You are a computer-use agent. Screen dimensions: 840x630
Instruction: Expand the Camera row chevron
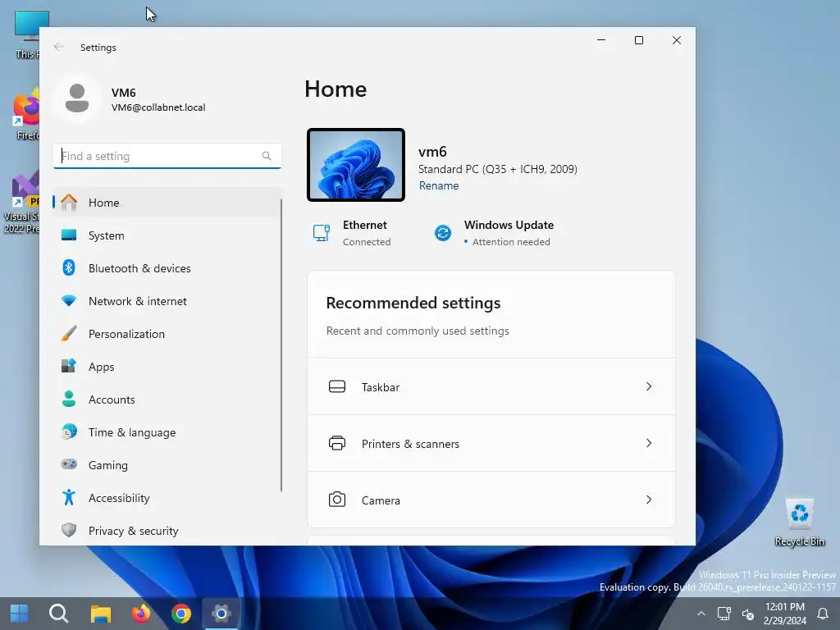point(649,500)
